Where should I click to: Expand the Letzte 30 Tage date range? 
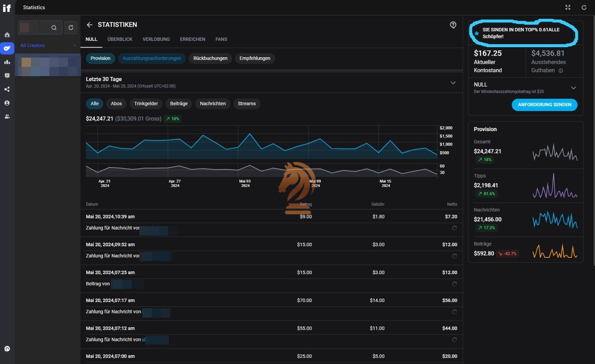453,82
